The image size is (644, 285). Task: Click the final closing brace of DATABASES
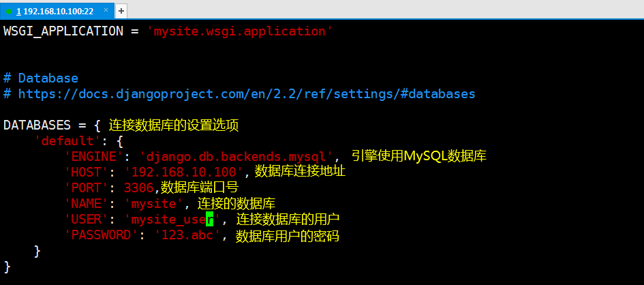[7, 266]
